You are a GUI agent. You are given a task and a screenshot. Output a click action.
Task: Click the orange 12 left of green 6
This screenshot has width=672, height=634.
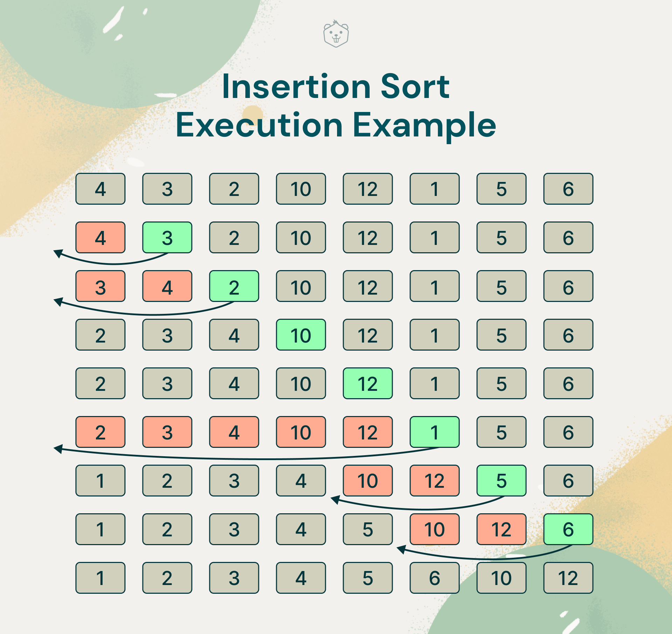[501, 529]
